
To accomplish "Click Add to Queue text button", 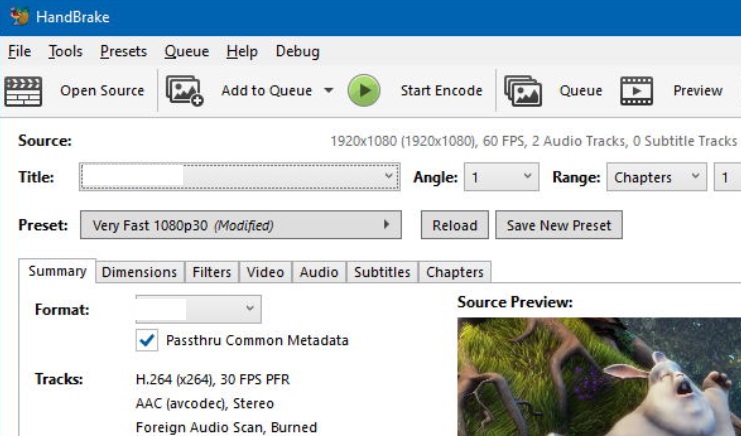I will 267,91.
